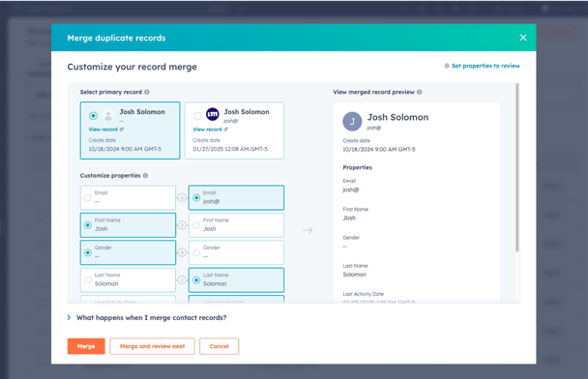This screenshot has height=379, width=588.
Task: Click the vertical scrollbar of the merge panel
Action: pyautogui.click(x=517, y=167)
